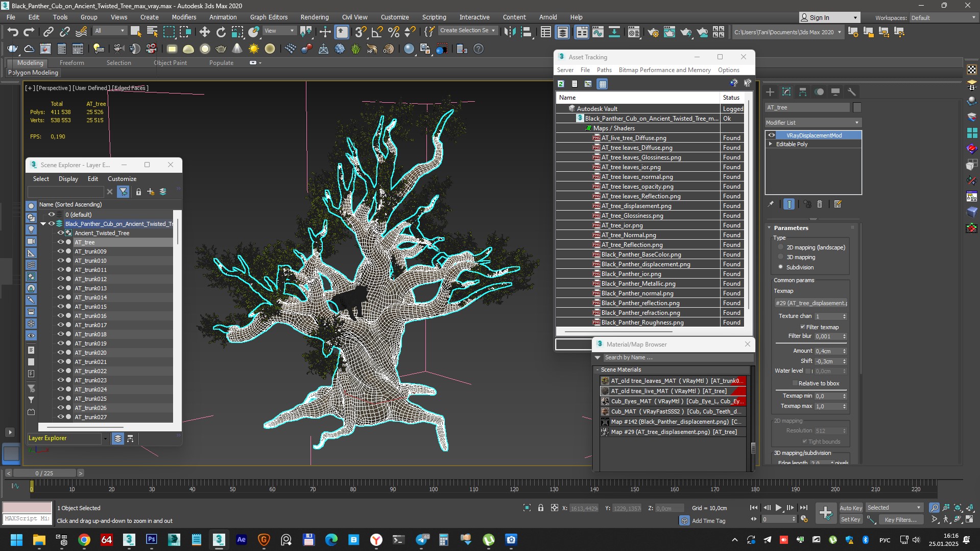Select the Move tool icon
Viewport: 980px width, 551px height.
tap(204, 32)
